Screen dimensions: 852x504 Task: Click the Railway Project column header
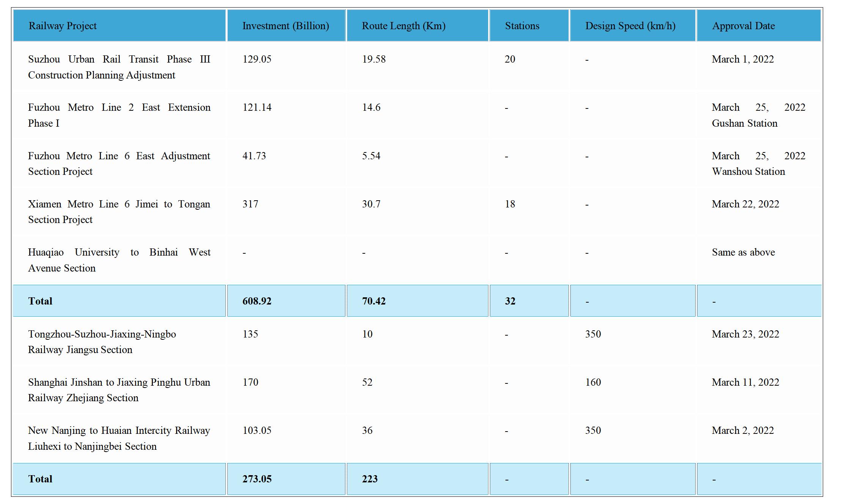[63, 26]
